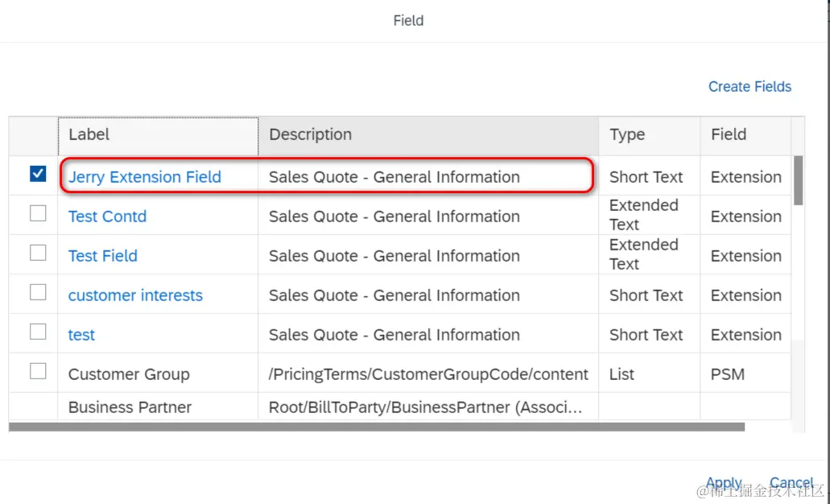Viewport: 830px width, 504px height.
Task: Enable the checkbox for the test row
Action: point(38,332)
